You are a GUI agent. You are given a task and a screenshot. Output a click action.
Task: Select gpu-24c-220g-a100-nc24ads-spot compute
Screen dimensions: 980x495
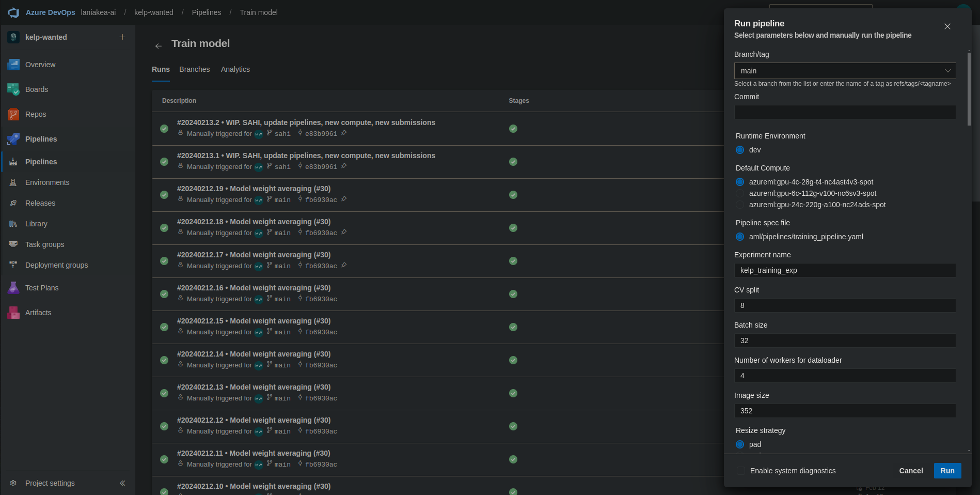pos(740,205)
